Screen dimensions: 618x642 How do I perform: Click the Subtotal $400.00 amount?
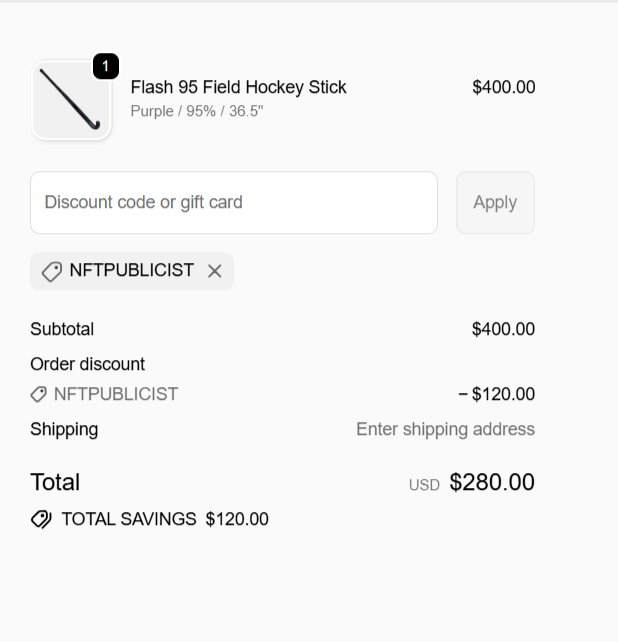(x=503, y=329)
